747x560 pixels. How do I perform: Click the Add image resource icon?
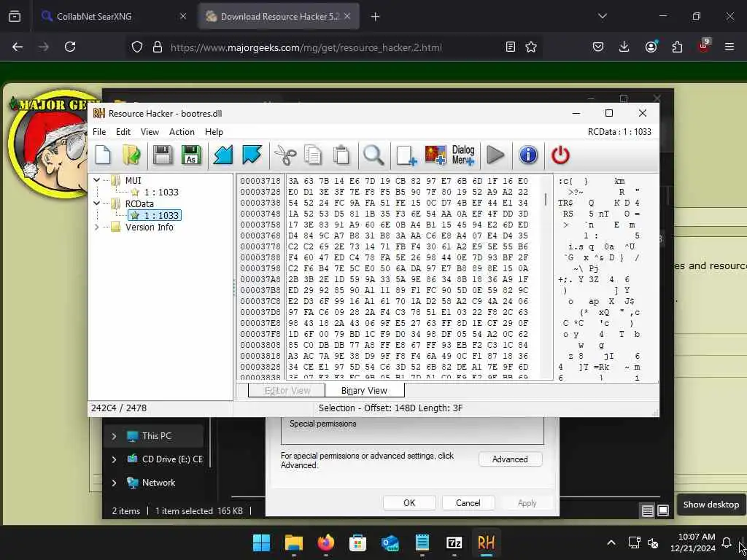pos(436,155)
